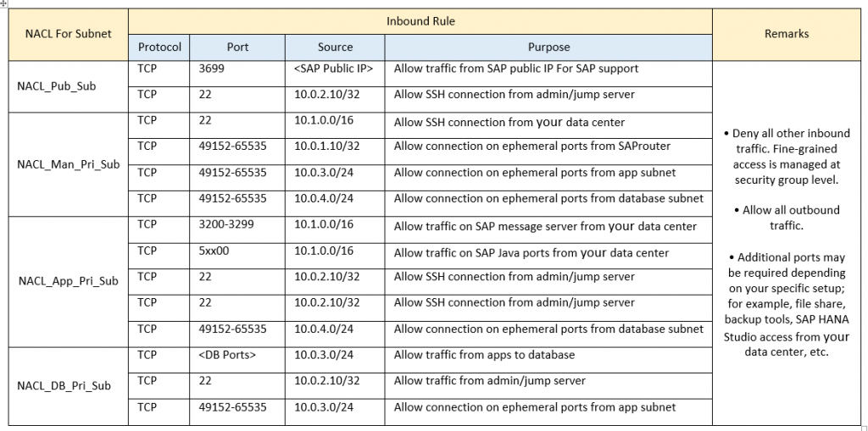Image resolution: width=868 pixels, height=431 pixels.
Task: Select the <SAP Public IP> source cell
Action: pyautogui.click(x=335, y=74)
